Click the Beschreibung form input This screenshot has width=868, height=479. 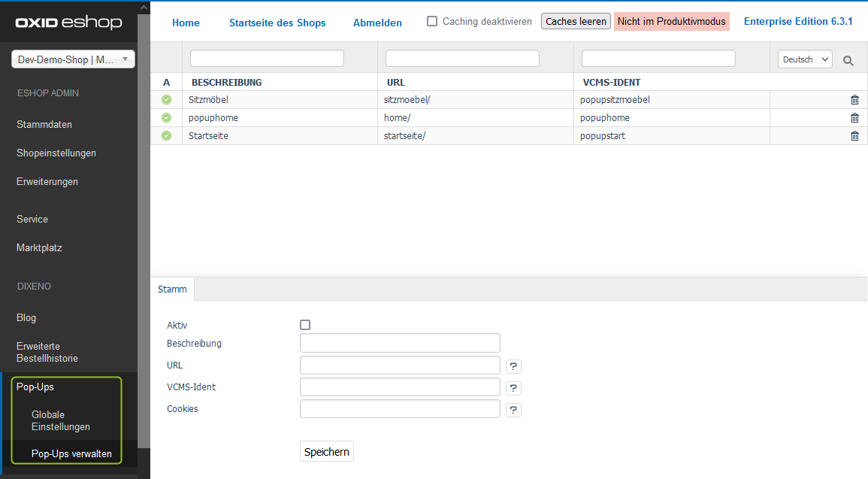(x=400, y=343)
